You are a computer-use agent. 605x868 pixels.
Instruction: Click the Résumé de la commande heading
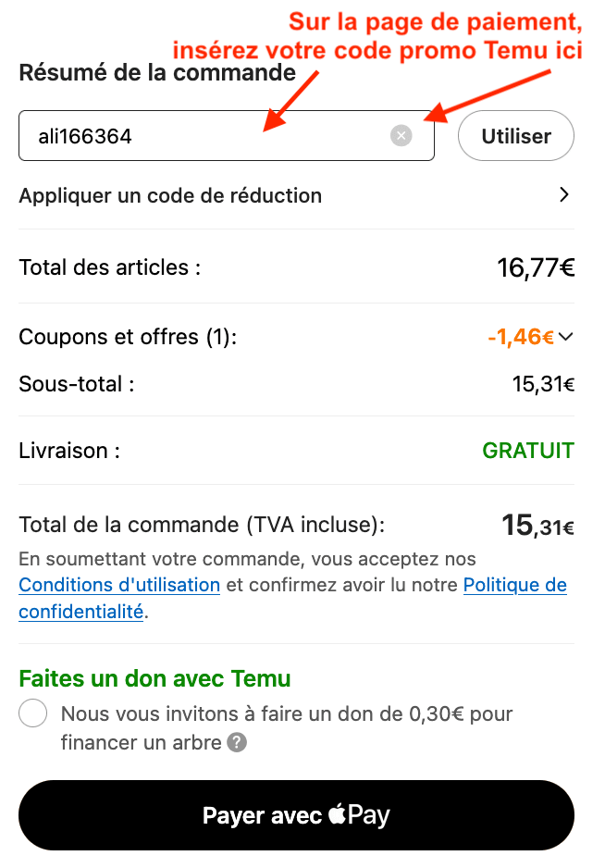157,72
